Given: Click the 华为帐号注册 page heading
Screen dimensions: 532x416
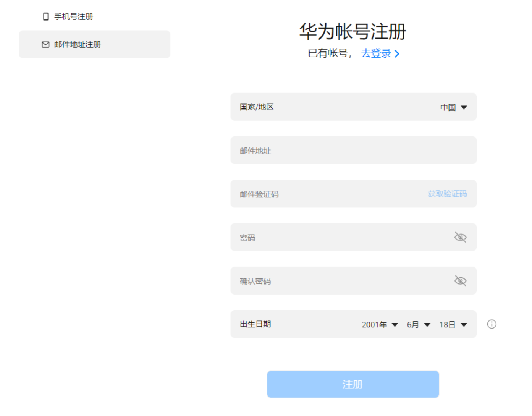Looking at the screenshot, I should pyautogui.click(x=353, y=31).
